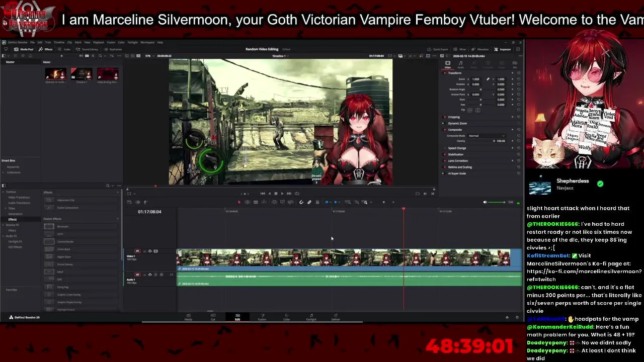Switch to the Color page tab
This screenshot has height=362, width=644.
pyautogui.click(x=286, y=317)
